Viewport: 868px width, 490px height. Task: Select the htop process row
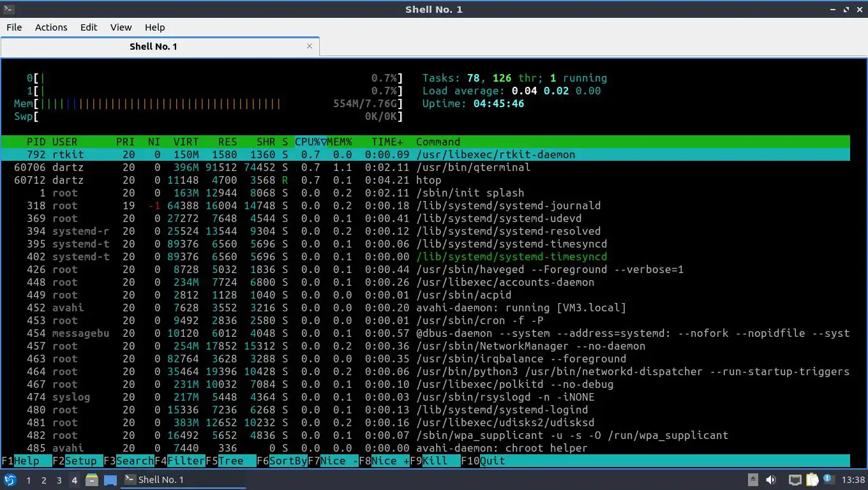click(426, 180)
